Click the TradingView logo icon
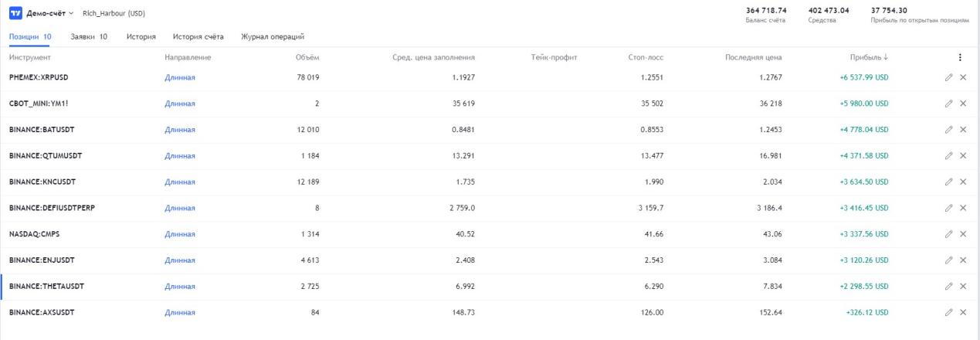980x340 pixels. [x=15, y=13]
